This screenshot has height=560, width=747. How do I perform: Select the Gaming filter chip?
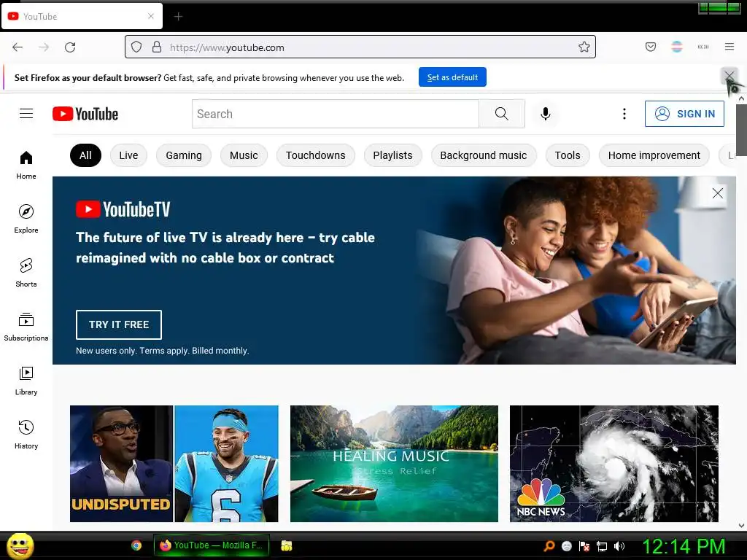coord(184,155)
